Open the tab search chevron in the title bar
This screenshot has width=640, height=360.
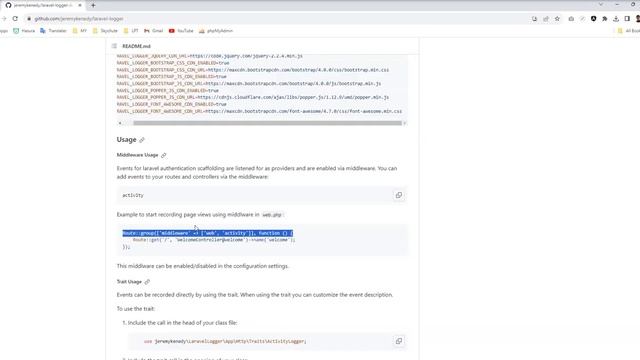pos(601,4)
